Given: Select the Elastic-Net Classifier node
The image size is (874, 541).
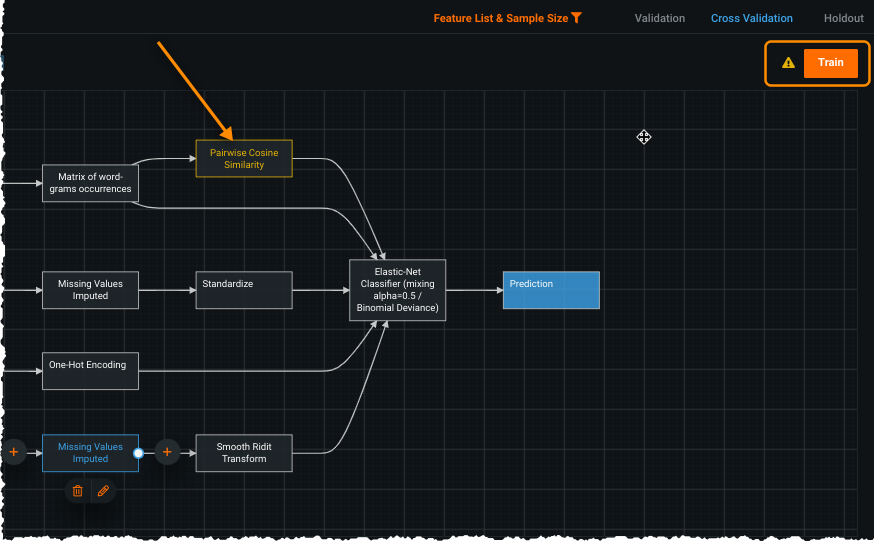Looking at the screenshot, I should 397,290.
